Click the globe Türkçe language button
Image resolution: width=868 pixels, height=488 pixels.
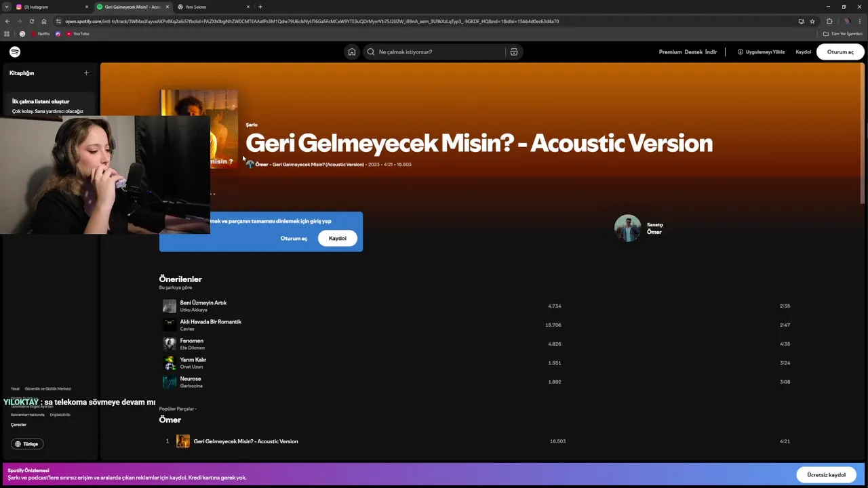tap(27, 444)
